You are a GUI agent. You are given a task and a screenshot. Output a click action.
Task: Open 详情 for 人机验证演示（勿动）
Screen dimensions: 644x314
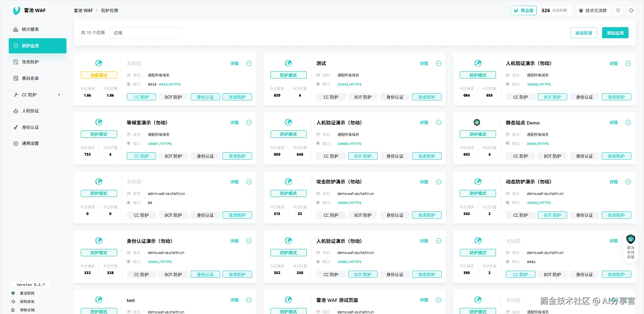(613, 63)
